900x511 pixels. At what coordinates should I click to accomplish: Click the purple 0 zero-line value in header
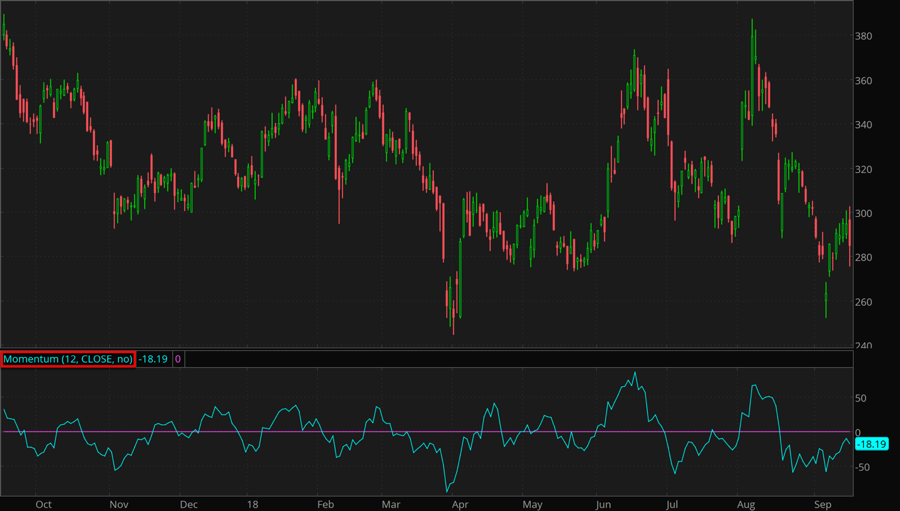point(177,359)
